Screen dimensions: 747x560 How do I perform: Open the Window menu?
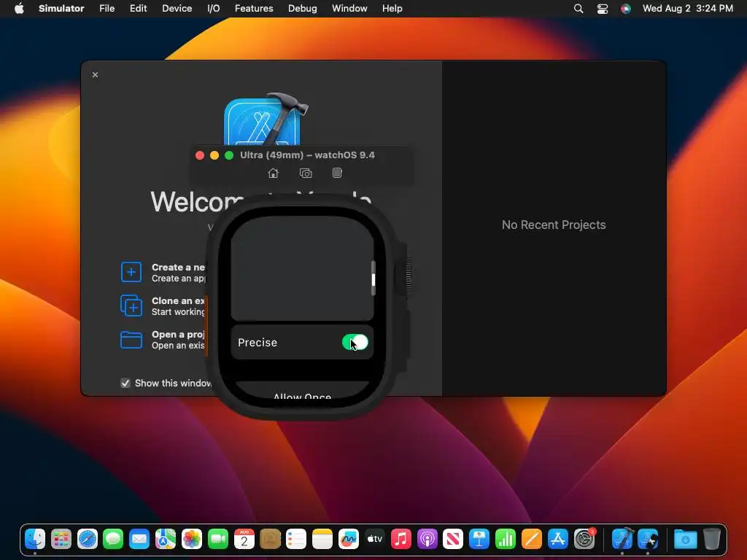pyautogui.click(x=349, y=9)
